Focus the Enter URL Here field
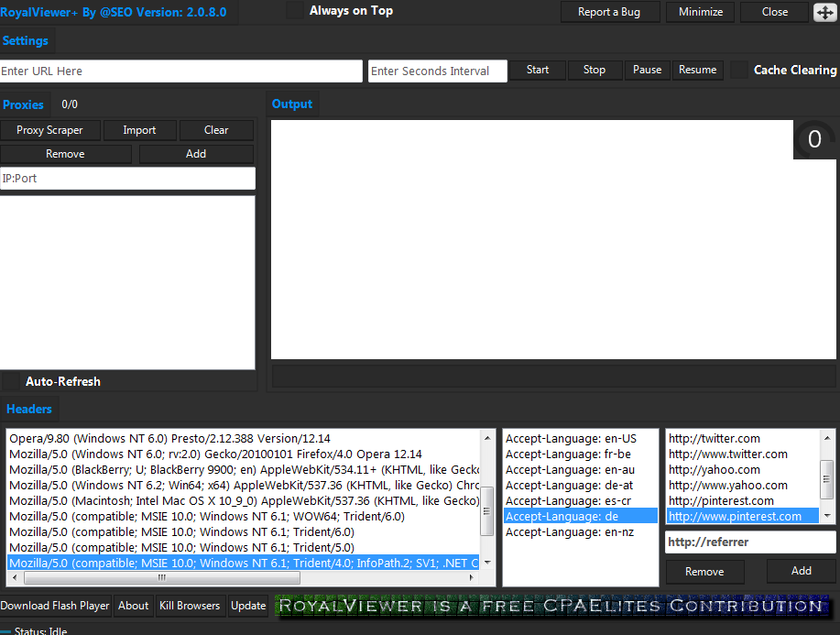 pyautogui.click(x=180, y=71)
